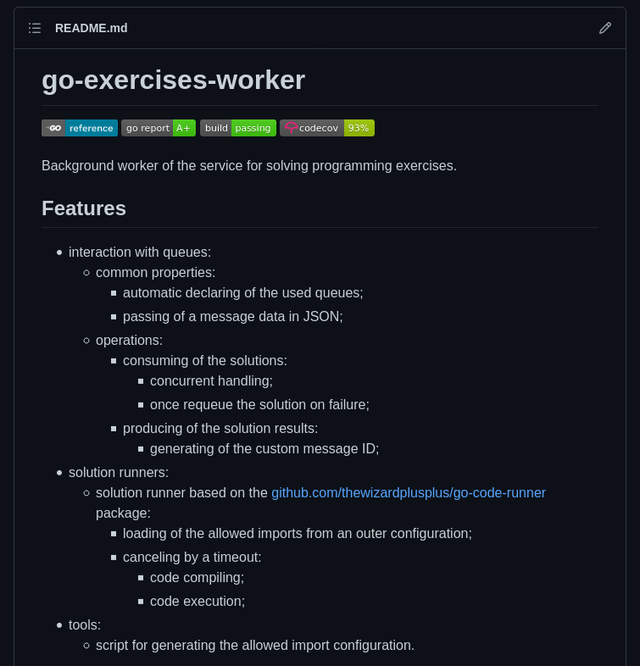Click the 'A+' grade on report badge
640x666 pixels.
(x=184, y=128)
